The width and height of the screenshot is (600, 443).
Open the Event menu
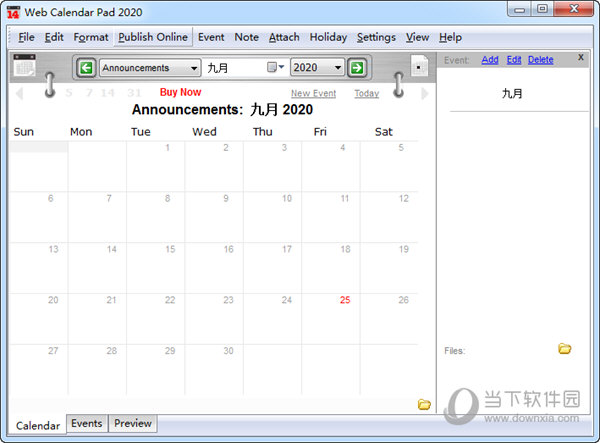click(211, 37)
